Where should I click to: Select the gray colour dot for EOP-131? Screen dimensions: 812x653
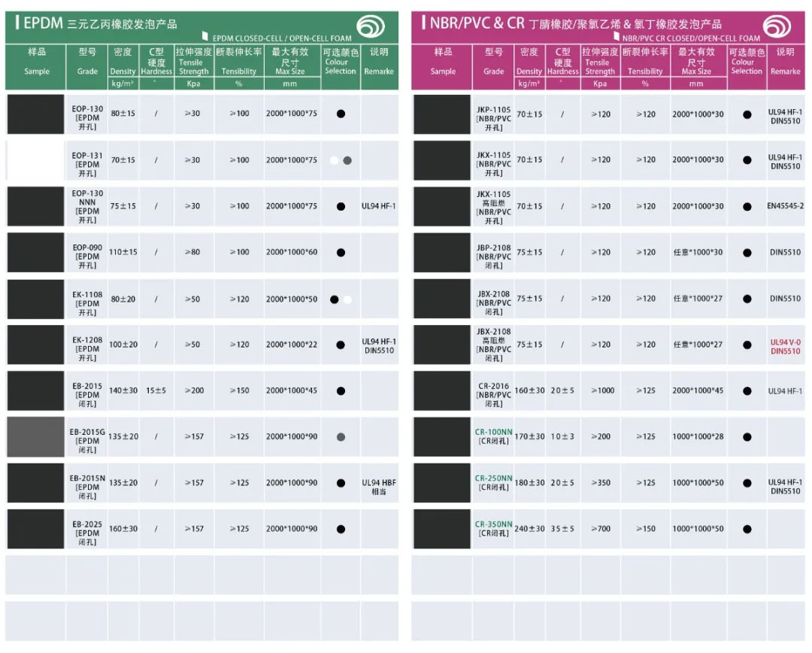[347, 160]
